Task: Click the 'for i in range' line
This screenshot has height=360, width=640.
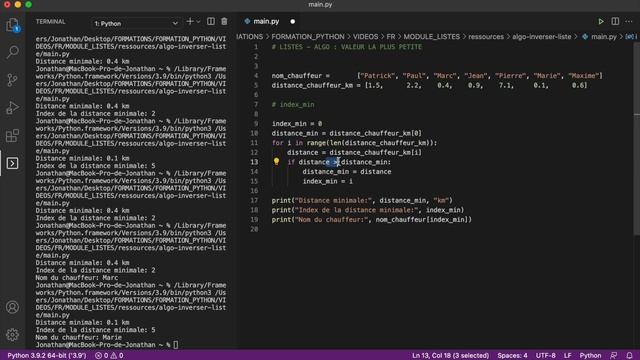Action: point(354,143)
